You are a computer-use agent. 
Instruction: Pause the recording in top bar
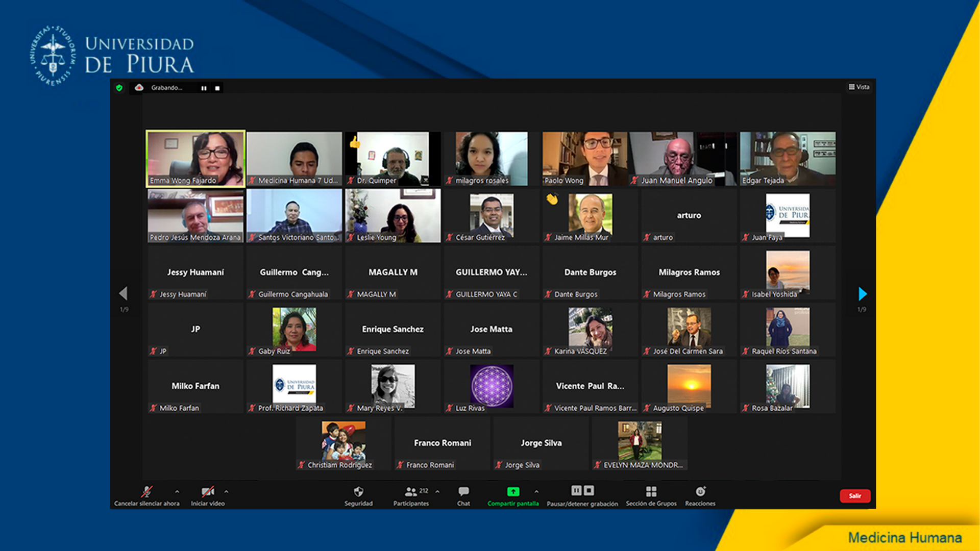point(204,88)
